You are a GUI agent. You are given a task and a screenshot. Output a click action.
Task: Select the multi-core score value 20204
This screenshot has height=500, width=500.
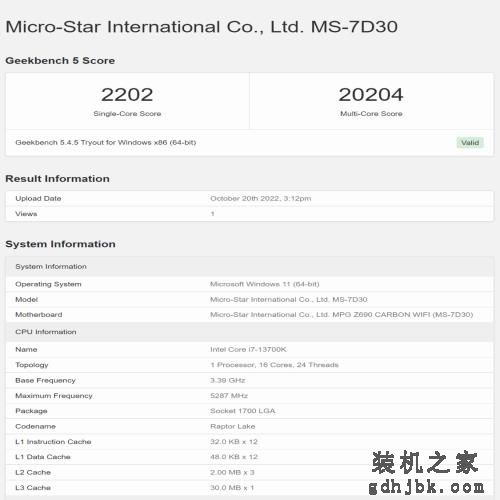pyautogui.click(x=371, y=95)
